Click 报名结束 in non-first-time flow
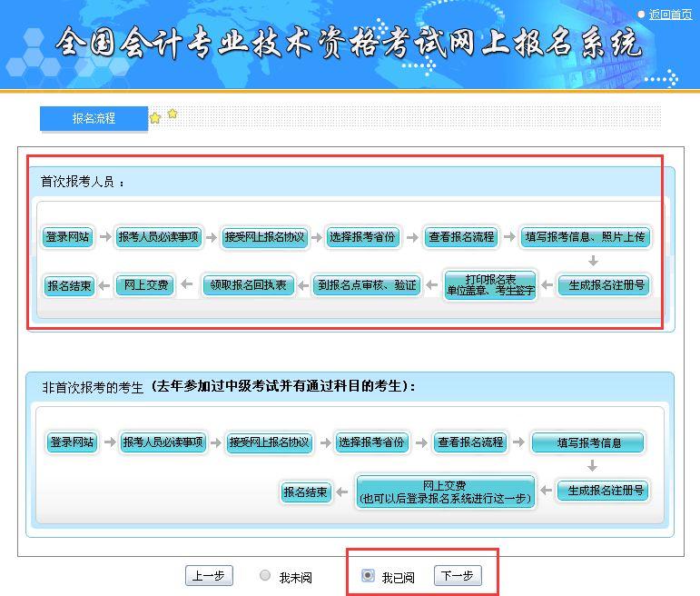This screenshot has width=700, height=596. click(306, 492)
